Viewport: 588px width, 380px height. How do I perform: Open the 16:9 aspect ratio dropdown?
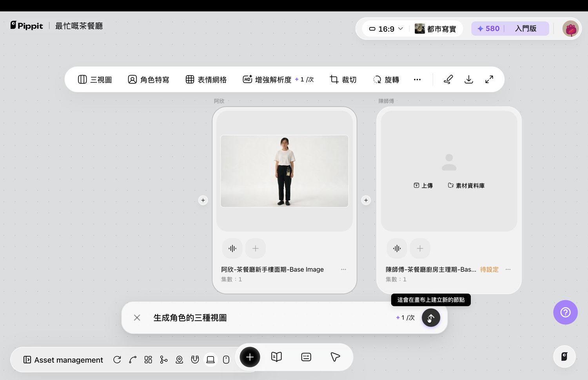tap(386, 29)
